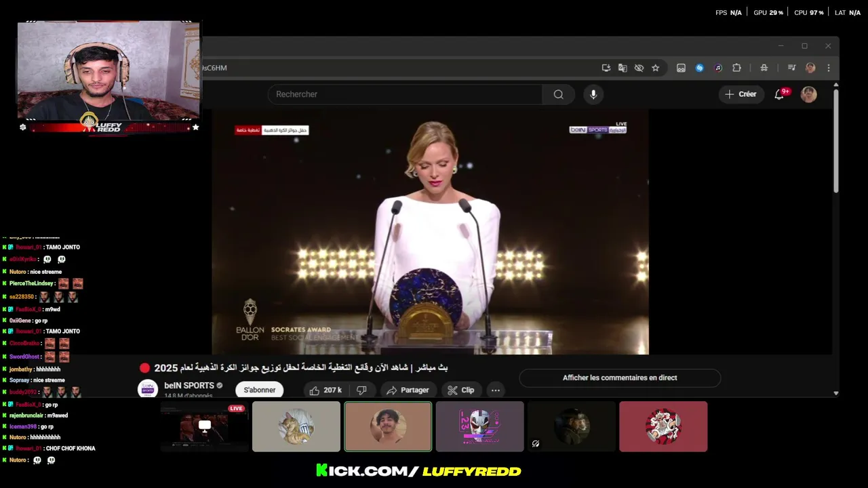868x488 pixels.
Task: Select the cat avatar participant tile
Action: coord(296,426)
